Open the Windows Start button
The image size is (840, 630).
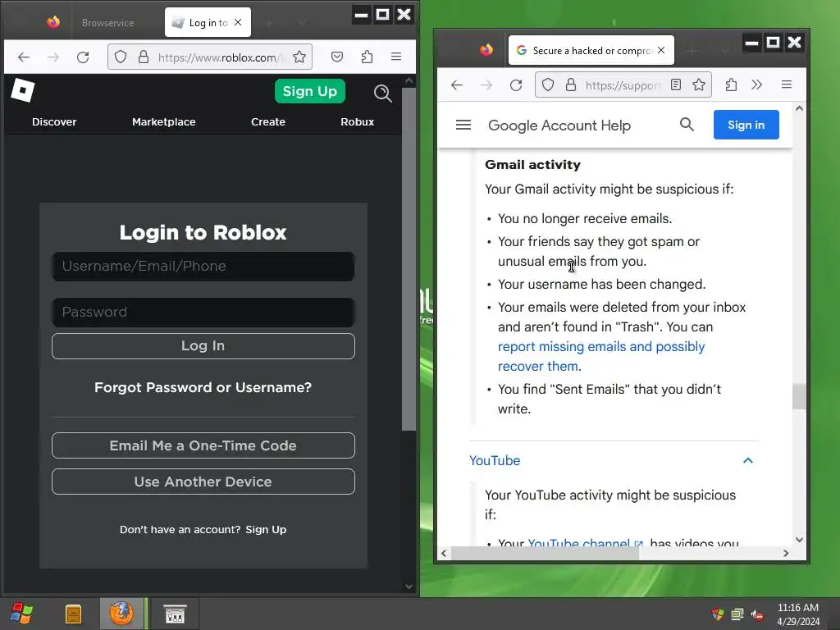[22, 614]
